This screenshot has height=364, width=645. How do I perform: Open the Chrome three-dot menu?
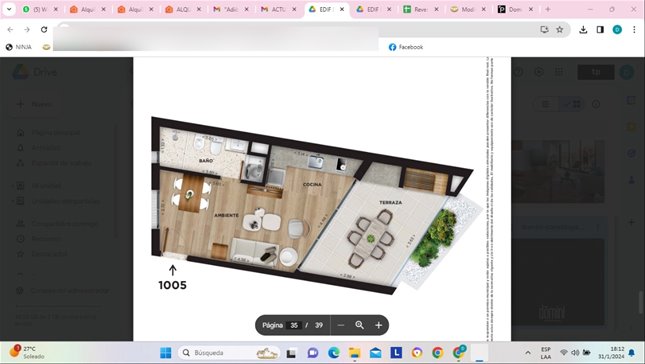[x=634, y=30]
